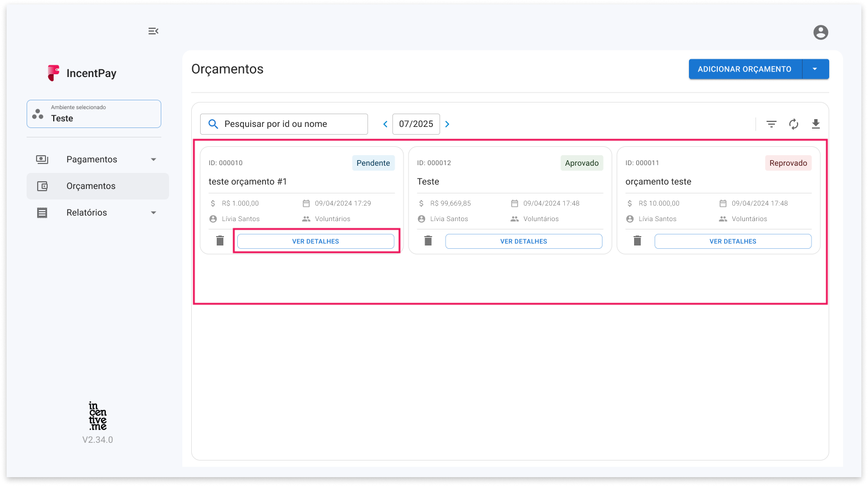This screenshot has width=868, height=486.
Task: Open the ADICIONAR ORÇAMENTO dropdown arrow
Action: (x=815, y=69)
